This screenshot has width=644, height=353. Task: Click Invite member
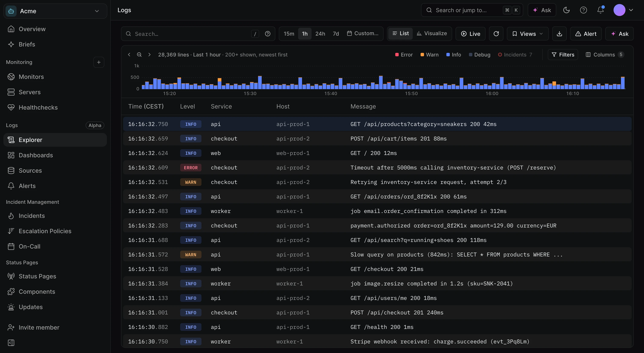pyautogui.click(x=55, y=327)
